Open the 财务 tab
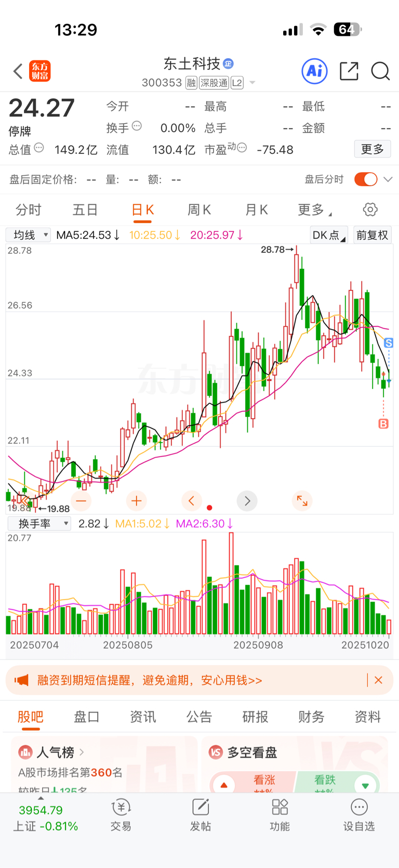399x868 pixels. (x=311, y=717)
